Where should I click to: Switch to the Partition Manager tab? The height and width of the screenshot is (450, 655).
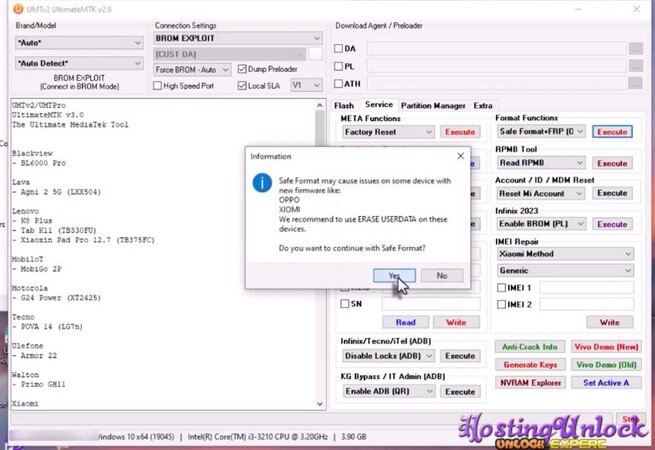click(433, 105)
